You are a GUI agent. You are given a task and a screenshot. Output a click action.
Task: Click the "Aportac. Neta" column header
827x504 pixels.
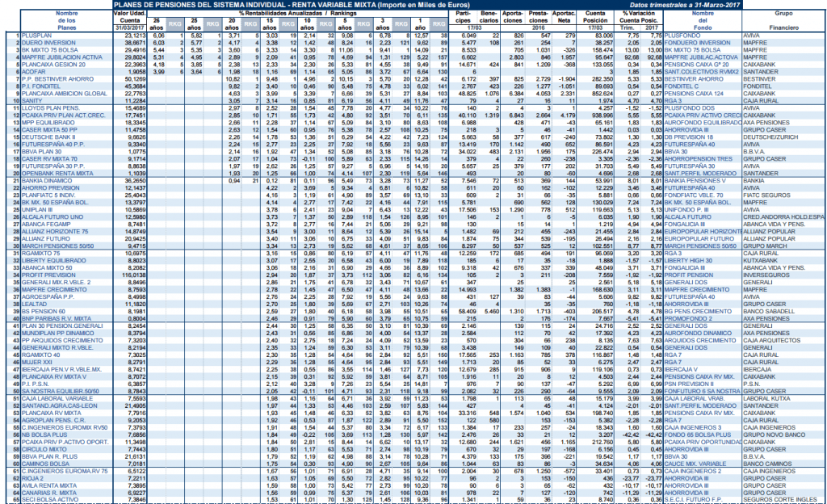coord(565,17)
